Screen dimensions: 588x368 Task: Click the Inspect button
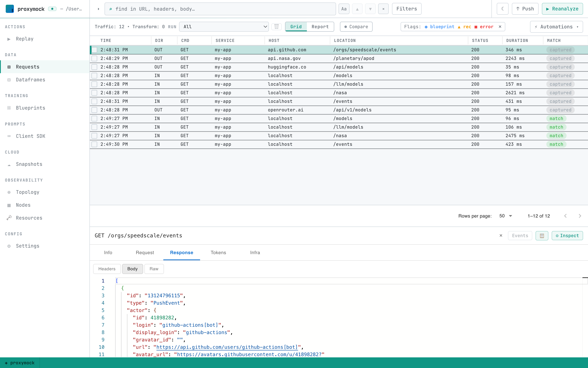tap(567, 236)
